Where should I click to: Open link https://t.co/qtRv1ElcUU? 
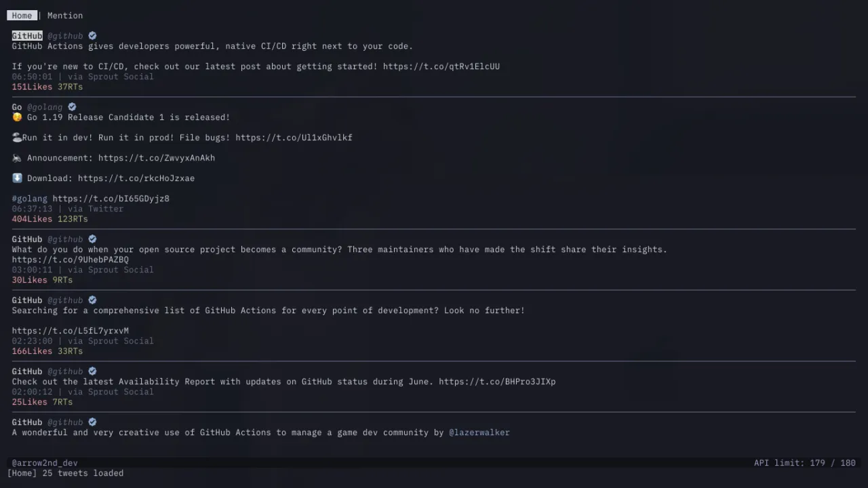pos(441,66)
